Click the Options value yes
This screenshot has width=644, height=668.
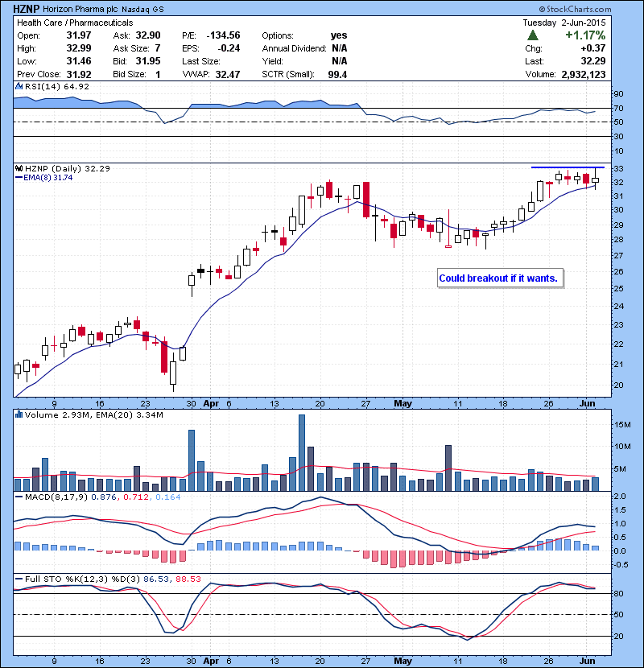(x=339, y=35)
